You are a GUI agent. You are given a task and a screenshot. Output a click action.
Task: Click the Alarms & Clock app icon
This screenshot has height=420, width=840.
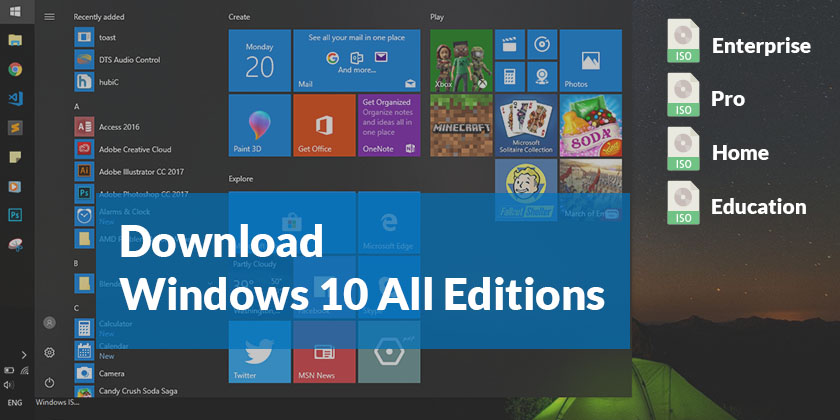[x=84, y=216]
